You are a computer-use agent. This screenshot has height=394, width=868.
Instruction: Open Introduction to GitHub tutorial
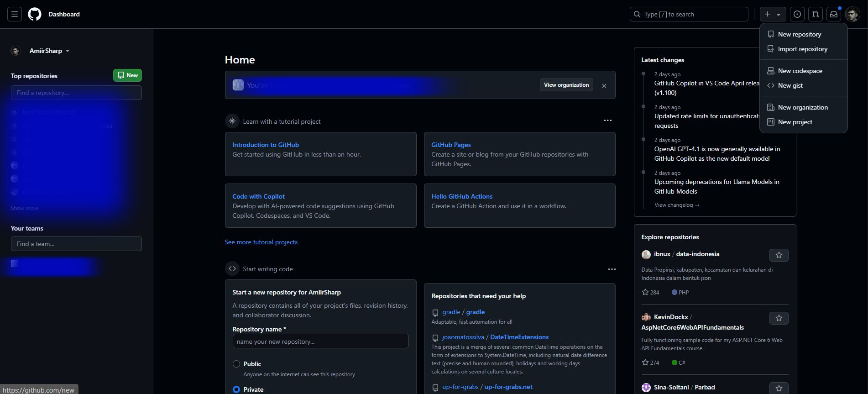pyautogui.click(x=266, y=145)
